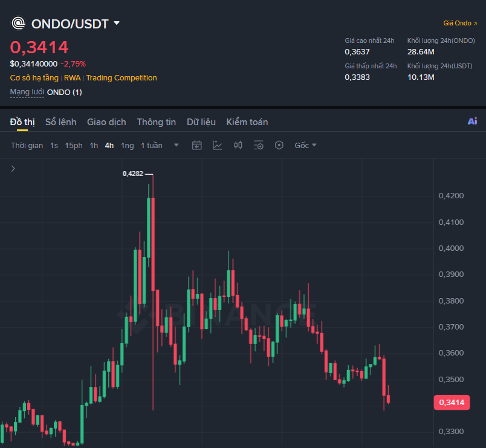Click the 0,4000 price axis label
The width and height of the screenshot is (486, 448).
click(451, 248)
